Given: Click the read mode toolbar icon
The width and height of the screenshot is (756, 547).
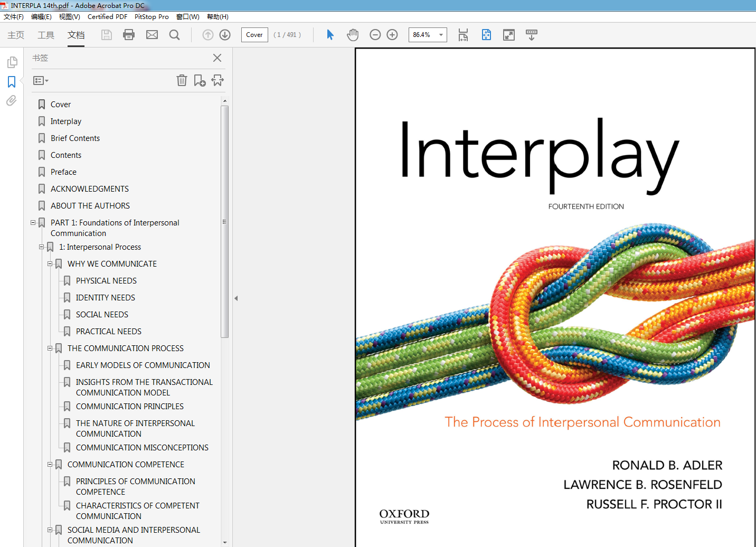Looking at the screenshot, I should [532, 35].
